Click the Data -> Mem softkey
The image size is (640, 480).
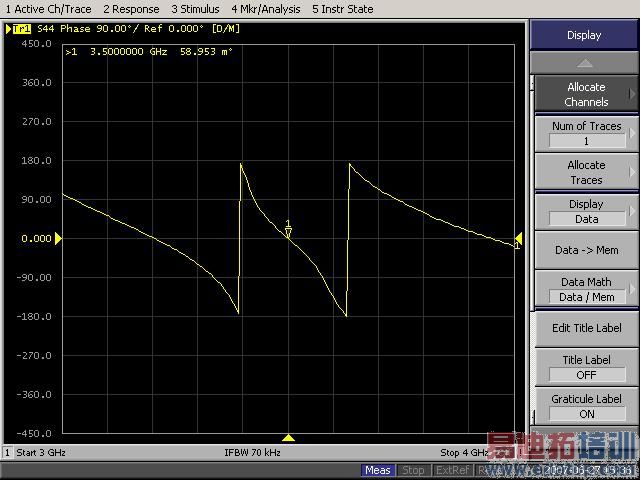coord(586,250)
